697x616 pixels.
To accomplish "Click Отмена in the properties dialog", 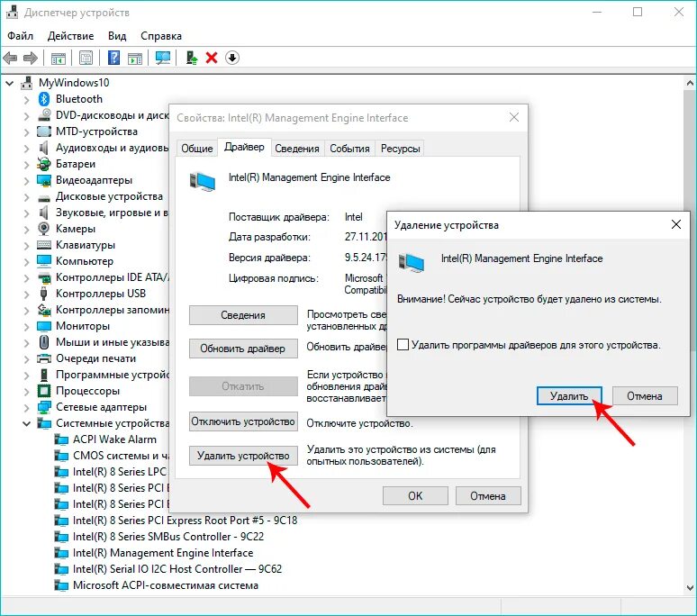I will click(x=488, y=496).
